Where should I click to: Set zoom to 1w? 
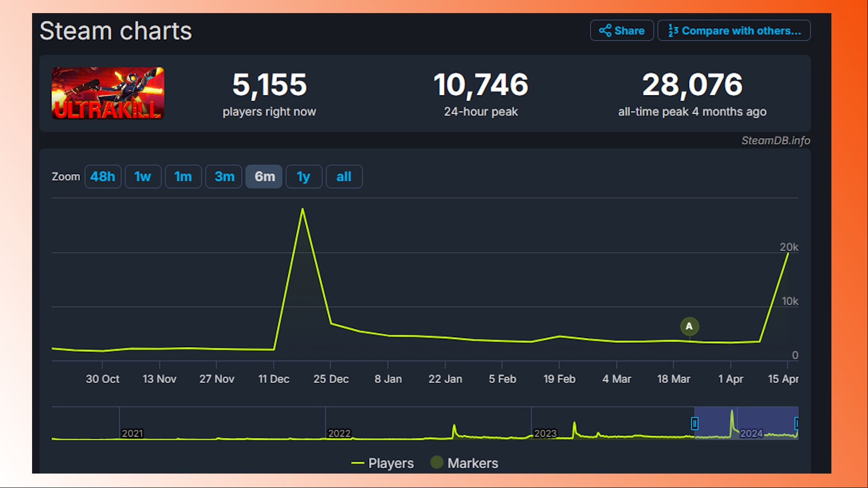(x=143, y=177)
